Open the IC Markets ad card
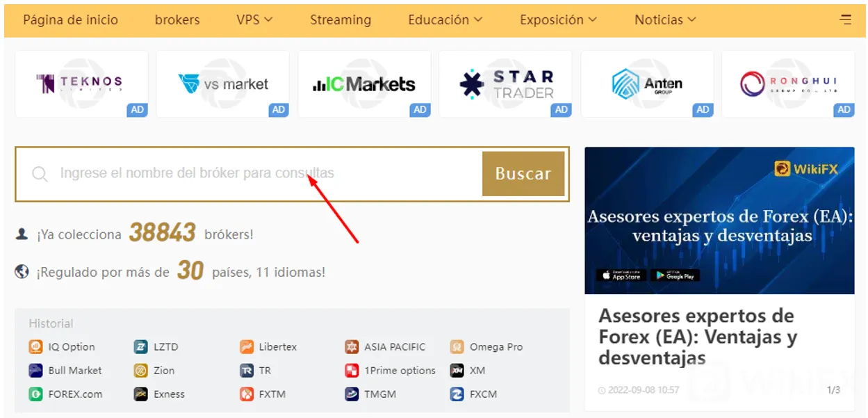Viewport: 868px width, 418px height. click(364, 84)
